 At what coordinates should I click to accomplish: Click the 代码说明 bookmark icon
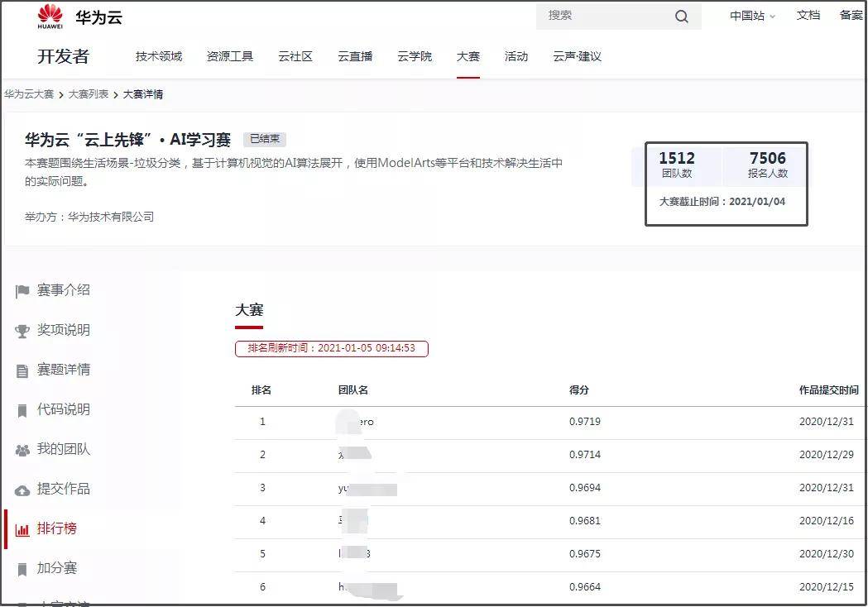23,409
